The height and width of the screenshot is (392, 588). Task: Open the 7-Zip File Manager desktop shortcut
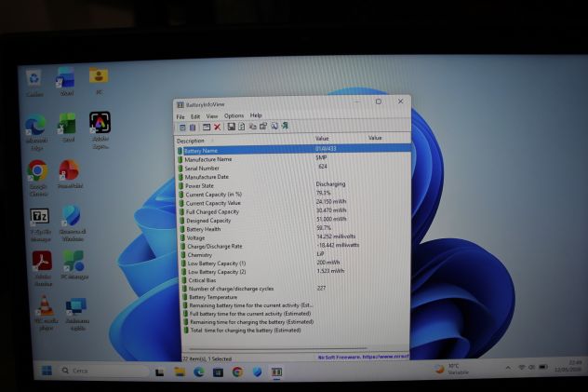click(x=40, y=224)
